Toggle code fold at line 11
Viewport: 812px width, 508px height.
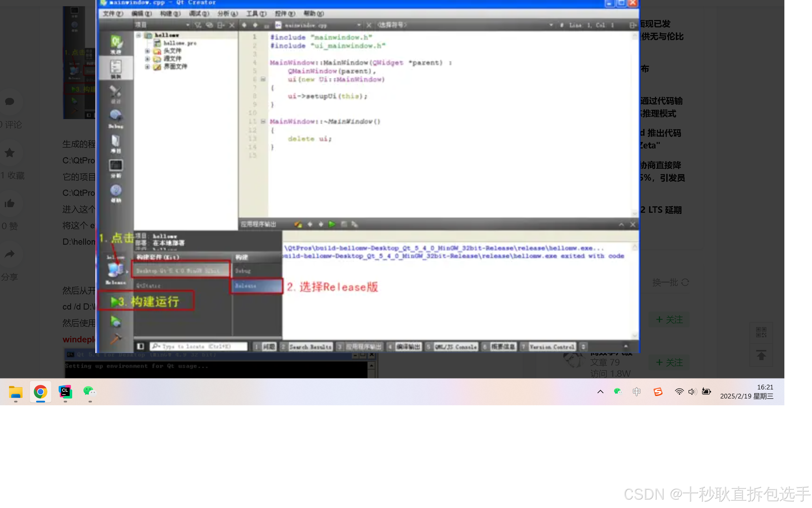tap(263, 121)
